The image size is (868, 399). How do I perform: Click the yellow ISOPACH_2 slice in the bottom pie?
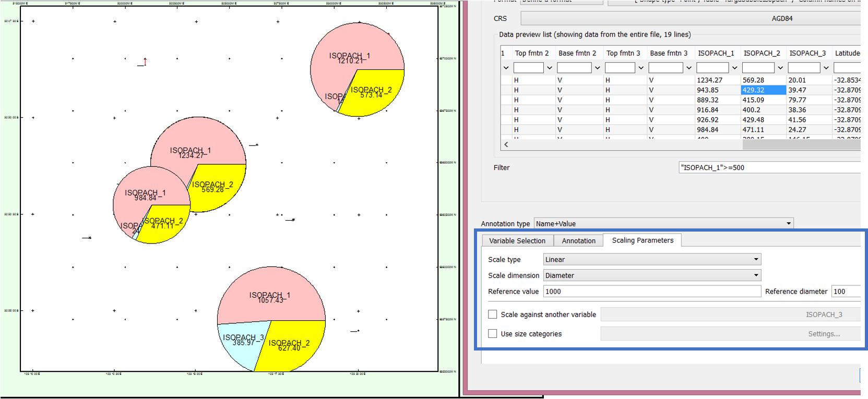(295, 347)
